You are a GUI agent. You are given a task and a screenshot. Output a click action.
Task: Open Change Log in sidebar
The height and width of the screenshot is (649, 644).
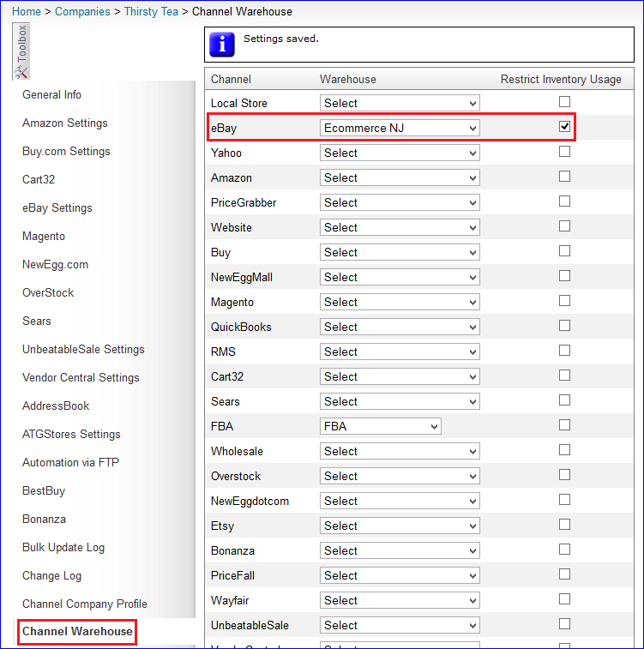[x=51, y=576]
